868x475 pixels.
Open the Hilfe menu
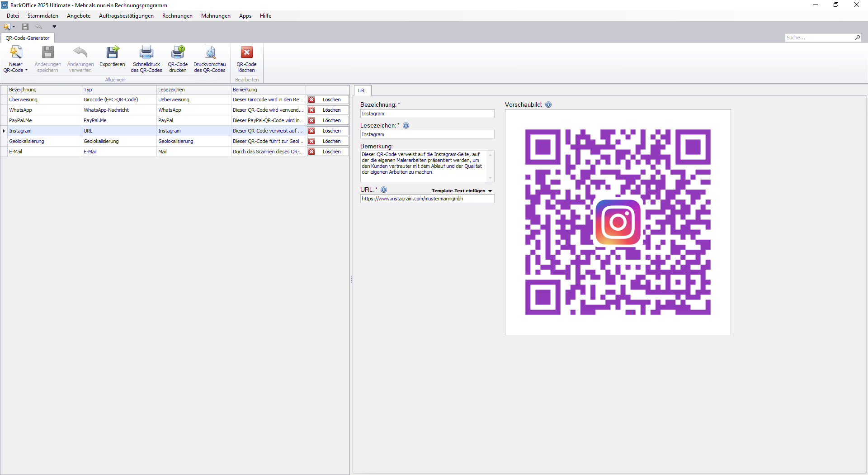[x=265, y=16]
